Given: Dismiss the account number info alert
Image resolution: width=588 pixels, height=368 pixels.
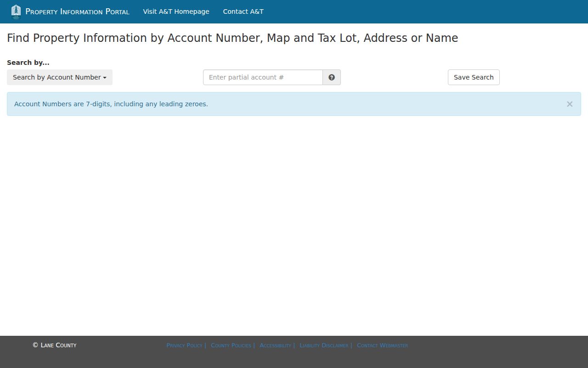Looking at the screenshot, I should [x=570, y=104].
